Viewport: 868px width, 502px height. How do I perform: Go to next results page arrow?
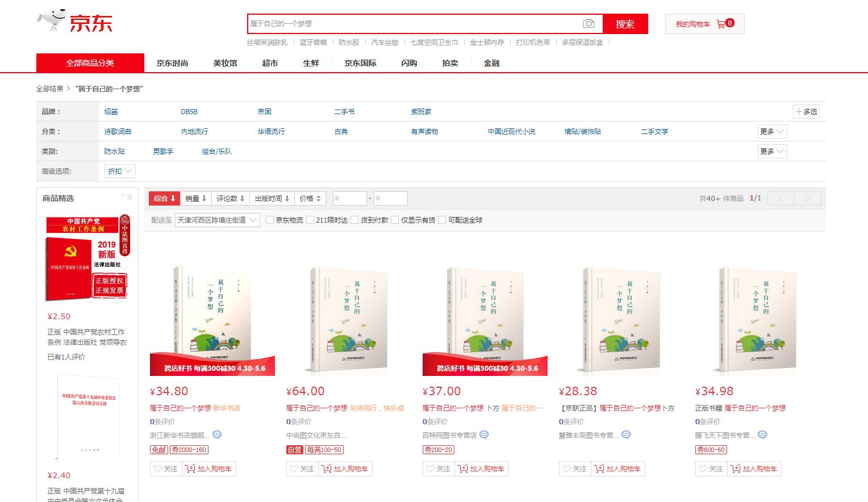point(808,198)
